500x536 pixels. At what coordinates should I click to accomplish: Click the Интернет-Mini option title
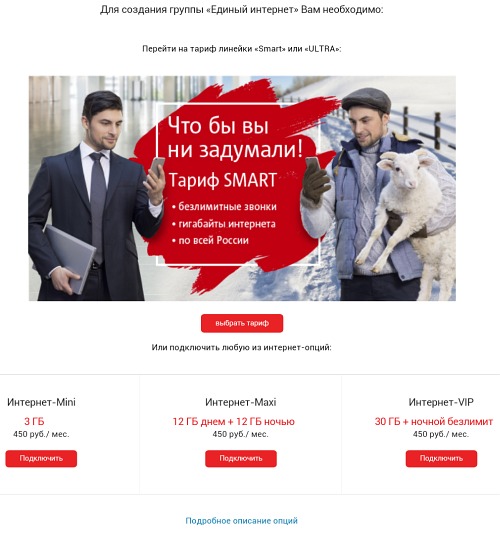41,402
